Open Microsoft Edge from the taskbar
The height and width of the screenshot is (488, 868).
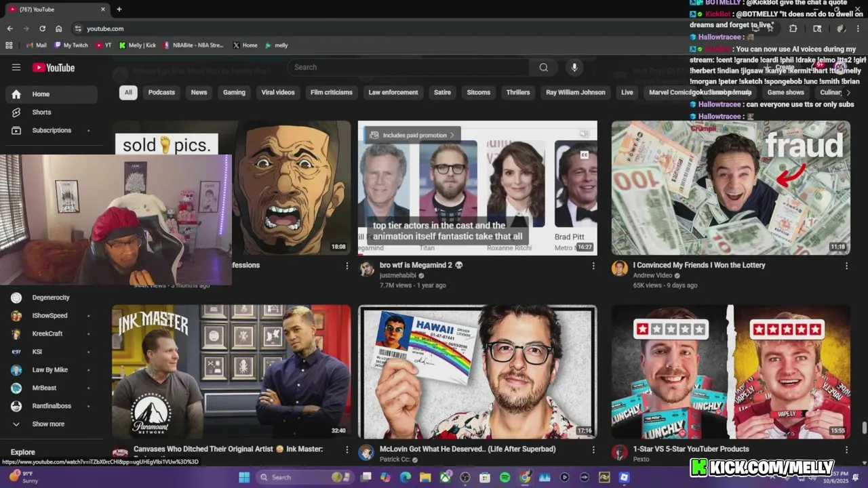pyautogui.click(x=406, y=477)
